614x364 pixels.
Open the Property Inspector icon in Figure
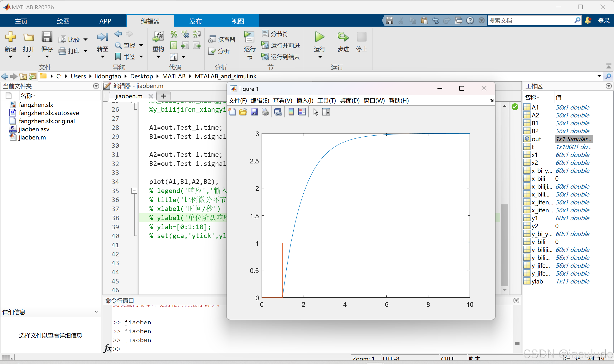326,112
